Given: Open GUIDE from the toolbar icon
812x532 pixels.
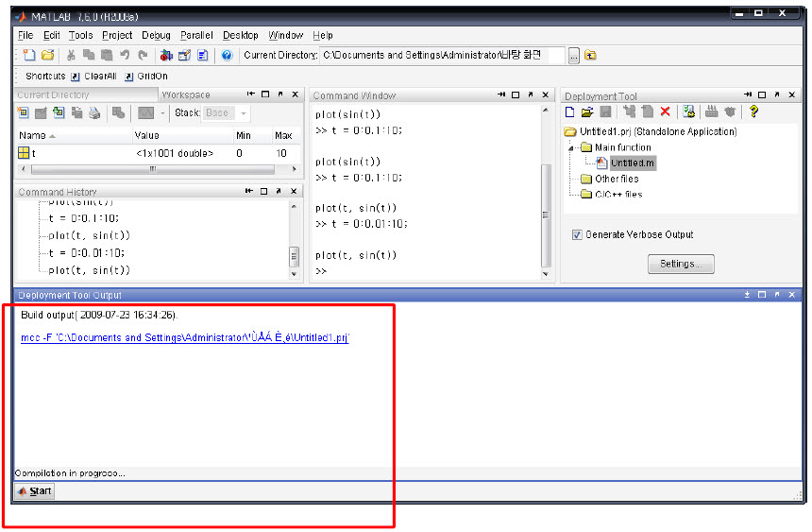Looking at the screenshot, I should point(184,55).
